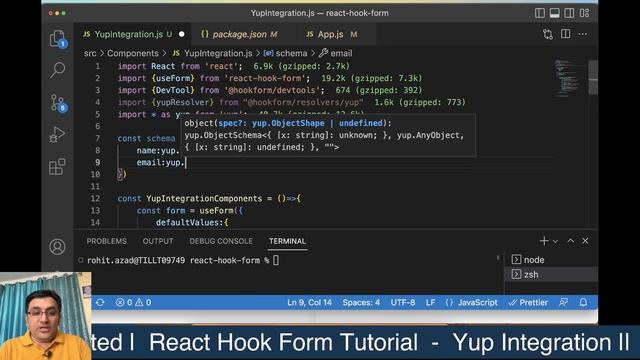
Task: Open Customize Layout icon
Action: [584, 13]
